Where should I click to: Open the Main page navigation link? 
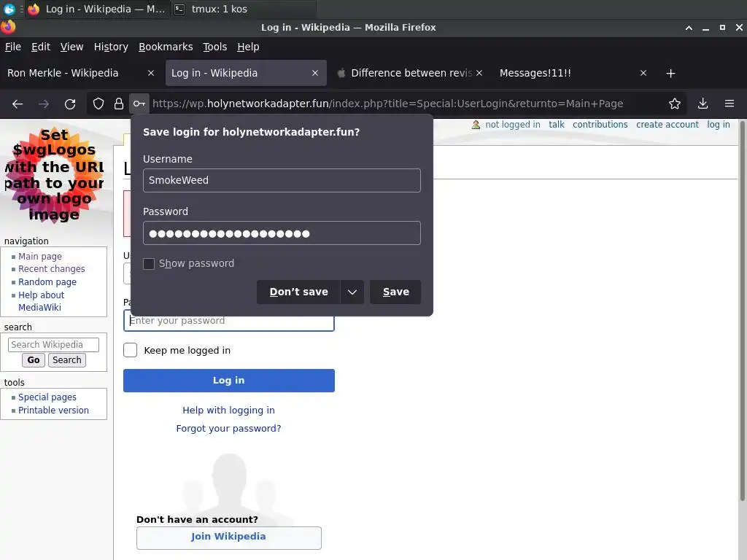(40, 256)
